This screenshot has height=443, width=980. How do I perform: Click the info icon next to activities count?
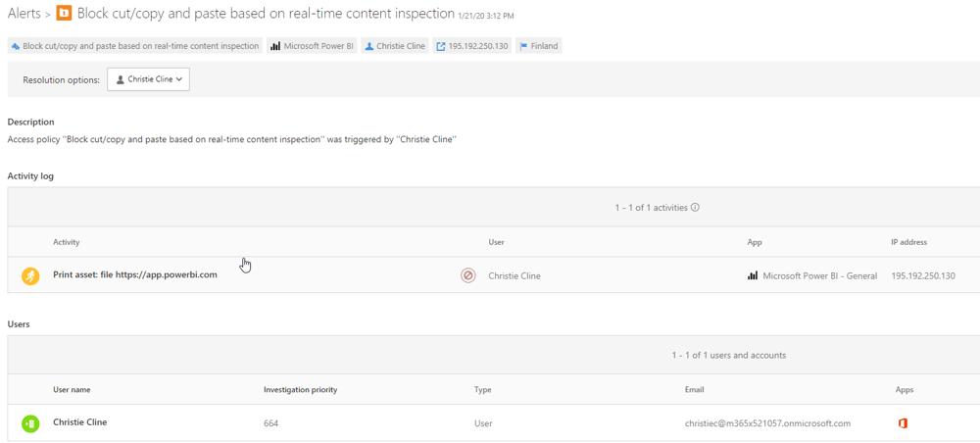[x=696, y=208]
